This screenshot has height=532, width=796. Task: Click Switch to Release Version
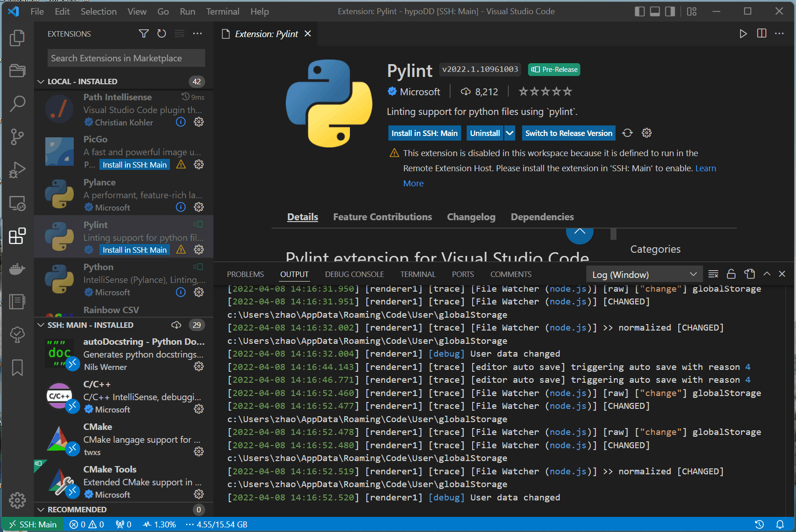tap(568, 133)
